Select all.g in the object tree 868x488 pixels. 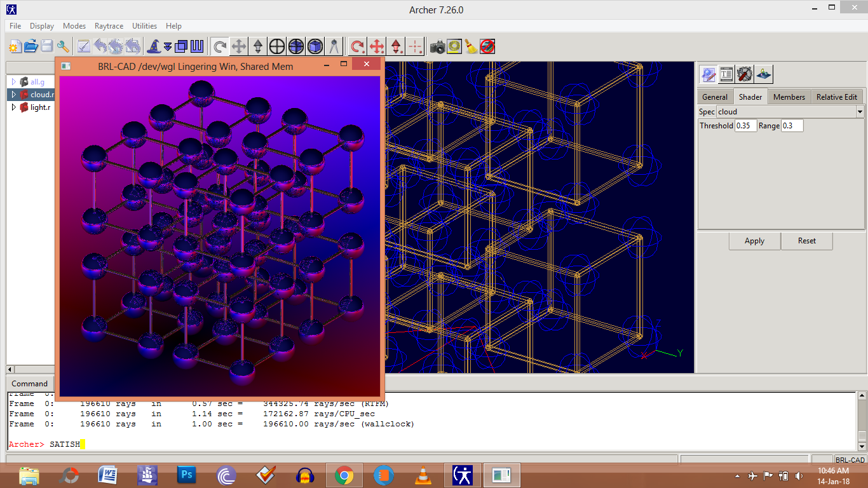click(x=37, y=82)
